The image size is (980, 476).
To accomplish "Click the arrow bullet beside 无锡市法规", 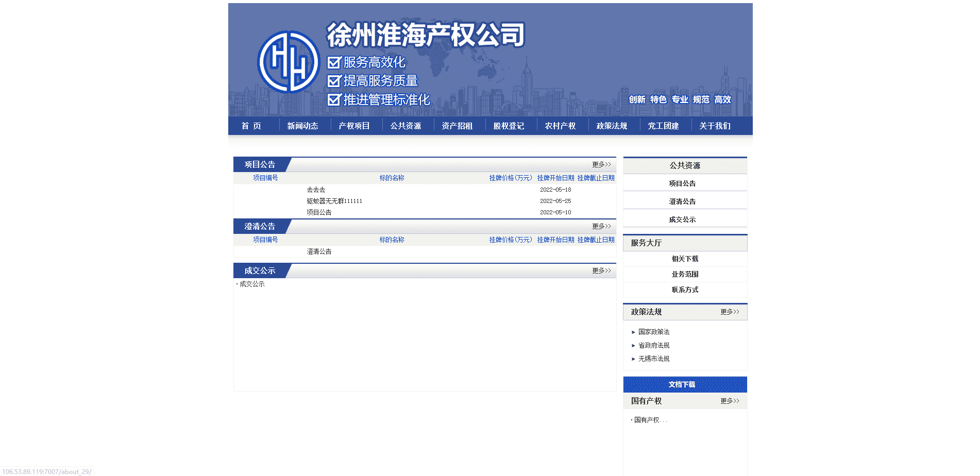I will tap(633, 359).
